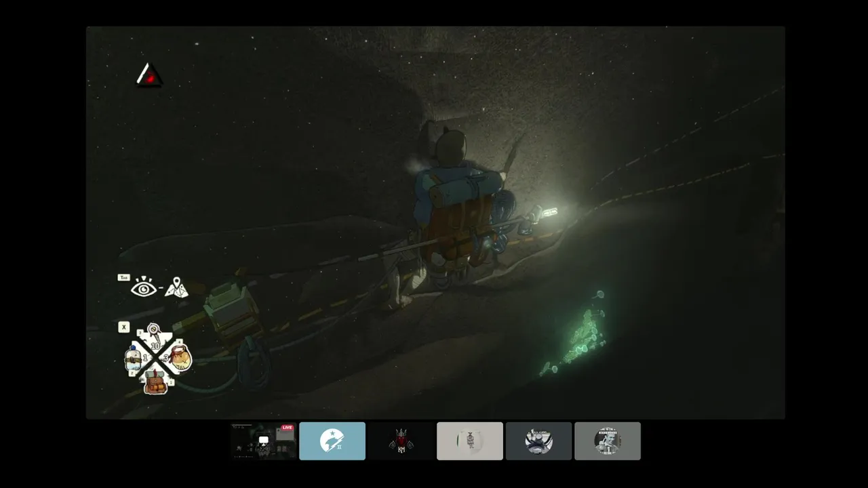Open the map icon with location pin
This screenshot has width=868, height=488.
point(176,287)
